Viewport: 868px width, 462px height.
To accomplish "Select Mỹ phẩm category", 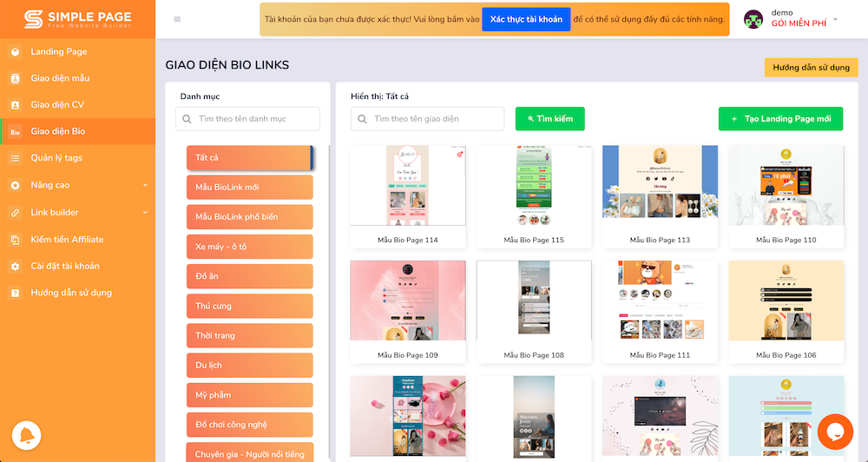I will pos(250,395).
